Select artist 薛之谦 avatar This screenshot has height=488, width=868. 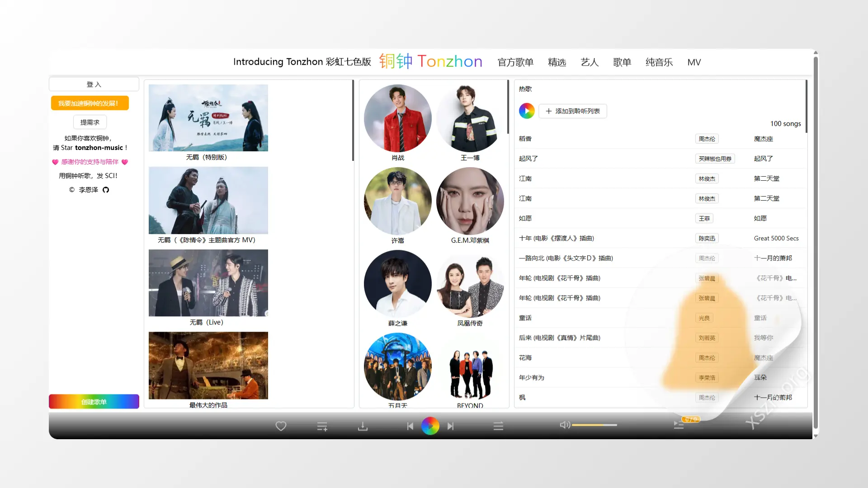click(x=398, y=284)
